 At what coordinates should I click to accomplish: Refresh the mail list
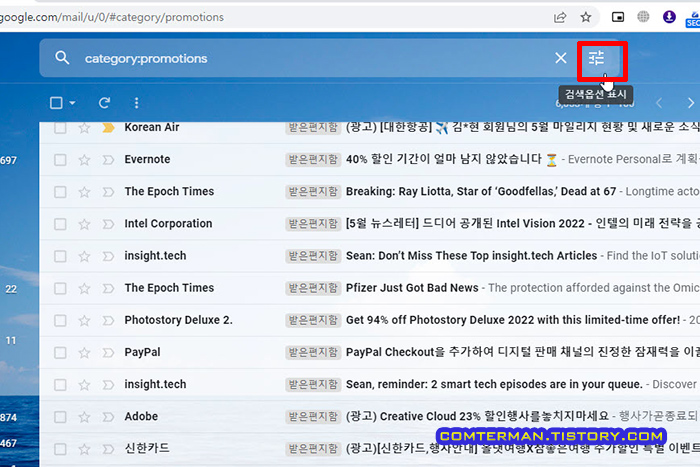(x=104, y=103)
